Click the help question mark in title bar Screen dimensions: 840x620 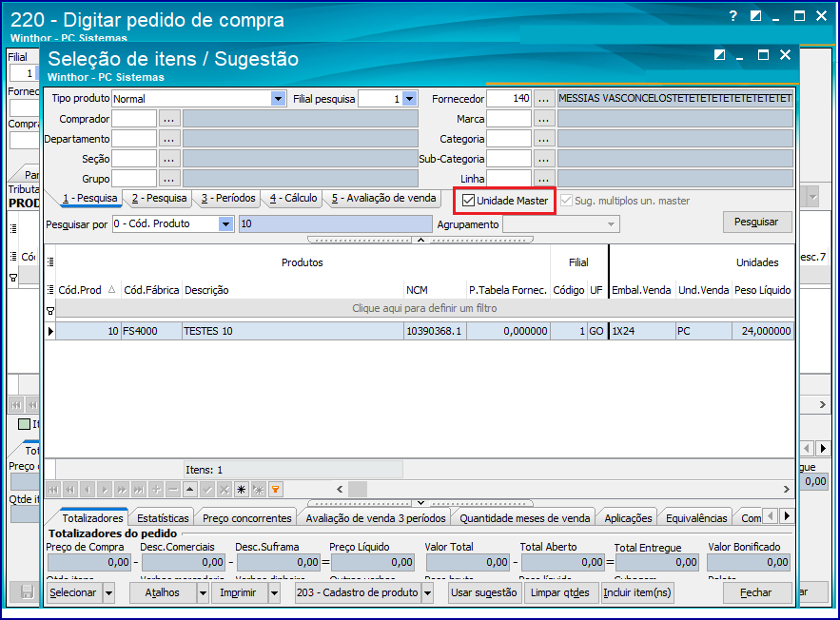(733, 16)
